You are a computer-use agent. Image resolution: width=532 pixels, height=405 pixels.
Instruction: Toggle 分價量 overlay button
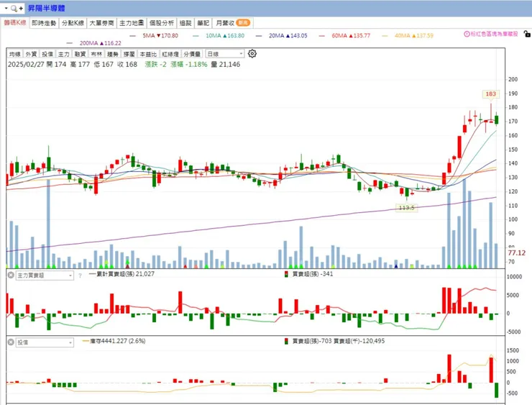(192, 54)
